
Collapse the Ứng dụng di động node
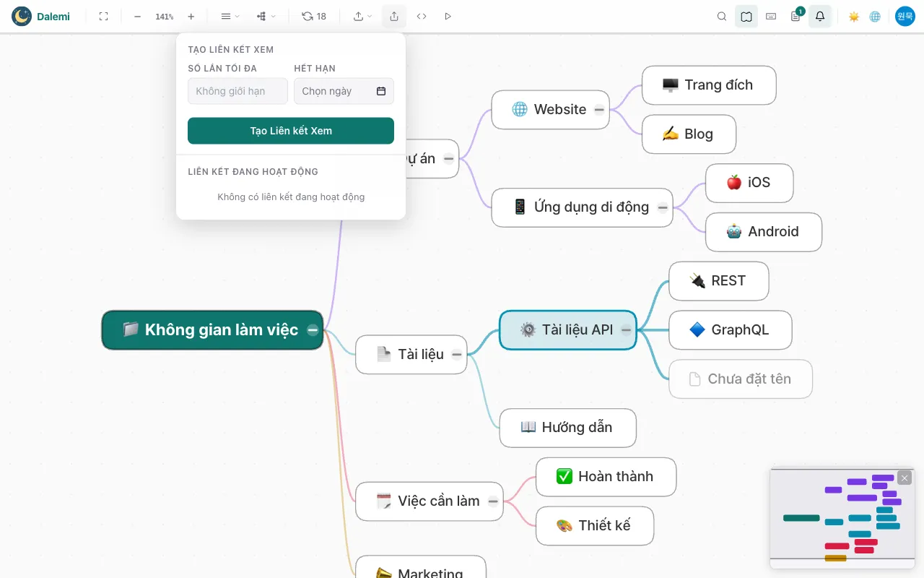click(x=663, y=207)
